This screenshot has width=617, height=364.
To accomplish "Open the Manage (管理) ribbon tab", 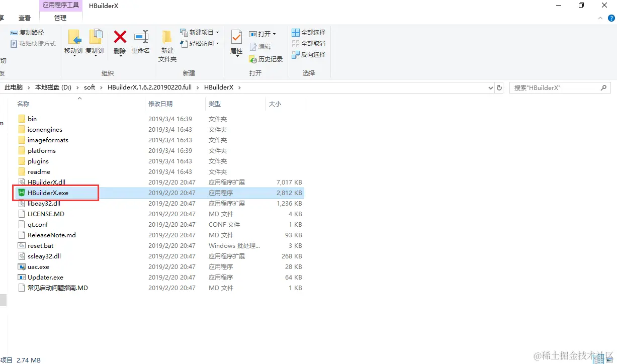I will pos(60,17).
